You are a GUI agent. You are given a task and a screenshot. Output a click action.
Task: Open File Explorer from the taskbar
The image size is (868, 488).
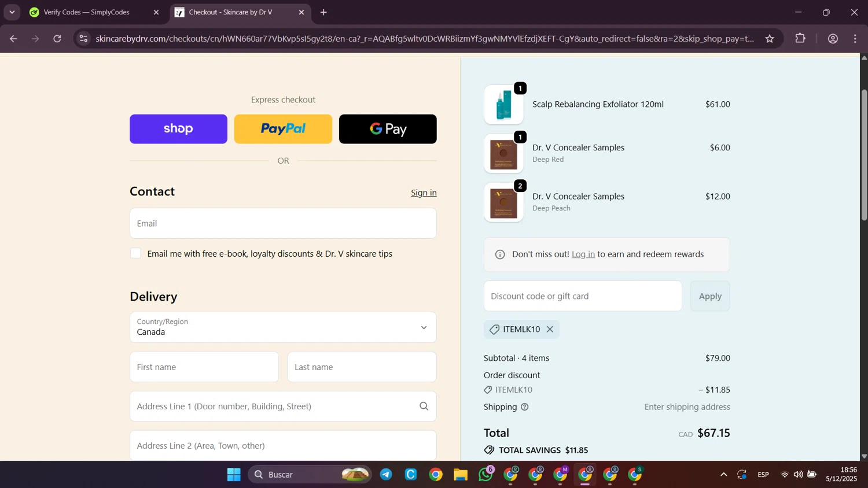pyautogui.click(x=461, y=475)
